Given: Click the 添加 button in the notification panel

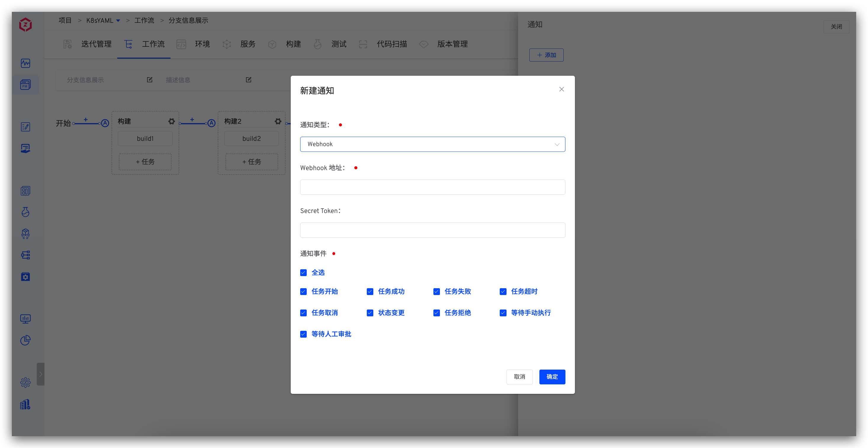Looking at the screenshot, I should coord(546,54).
